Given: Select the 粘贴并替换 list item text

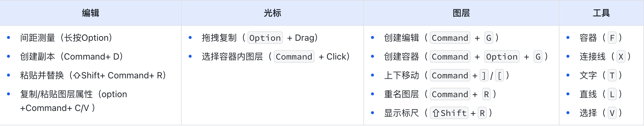Looking at the screenshot, I should 93,76.
